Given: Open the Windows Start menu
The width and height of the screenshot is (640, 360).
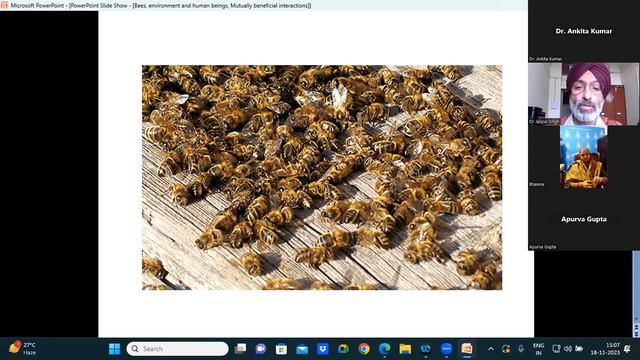Looking at the screenshot, I should coord(115,349).
